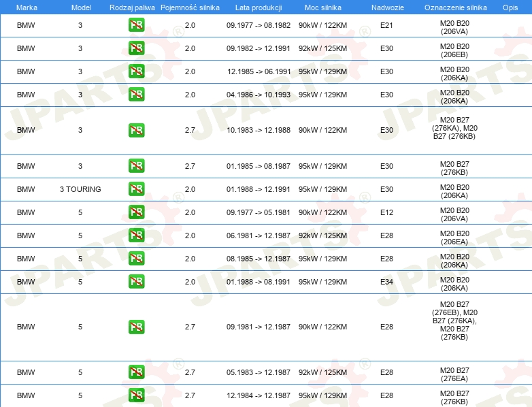Click the Moc silnika column header

click(323, 7)
